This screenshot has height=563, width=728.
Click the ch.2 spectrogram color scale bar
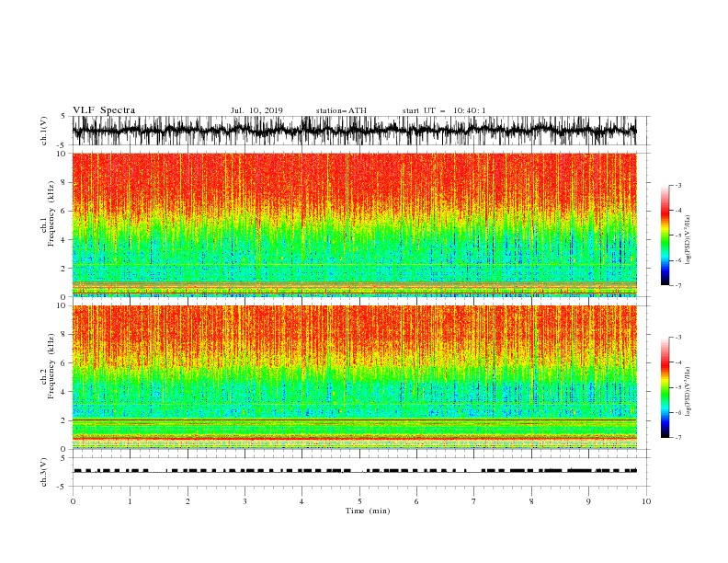click(665, 387)
